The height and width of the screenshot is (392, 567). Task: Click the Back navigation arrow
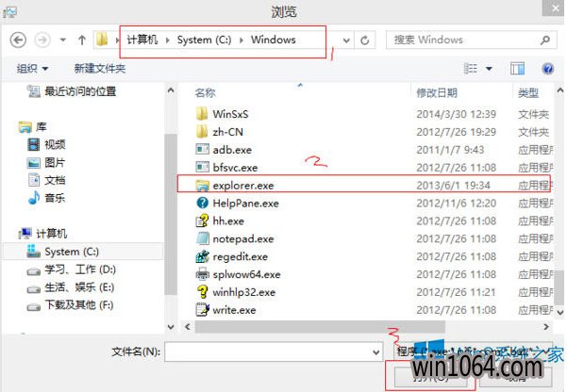[x=18, y=40]
